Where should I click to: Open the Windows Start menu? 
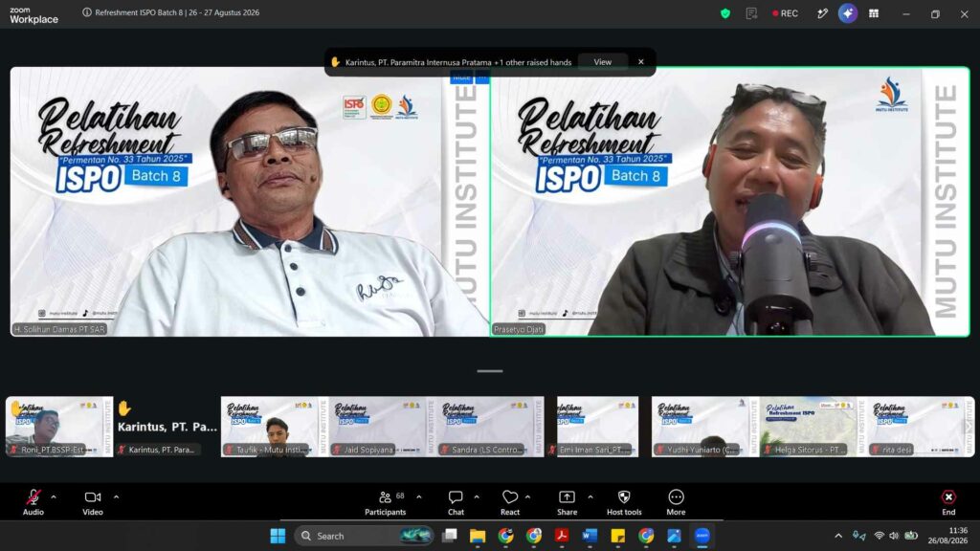point(278,536)
